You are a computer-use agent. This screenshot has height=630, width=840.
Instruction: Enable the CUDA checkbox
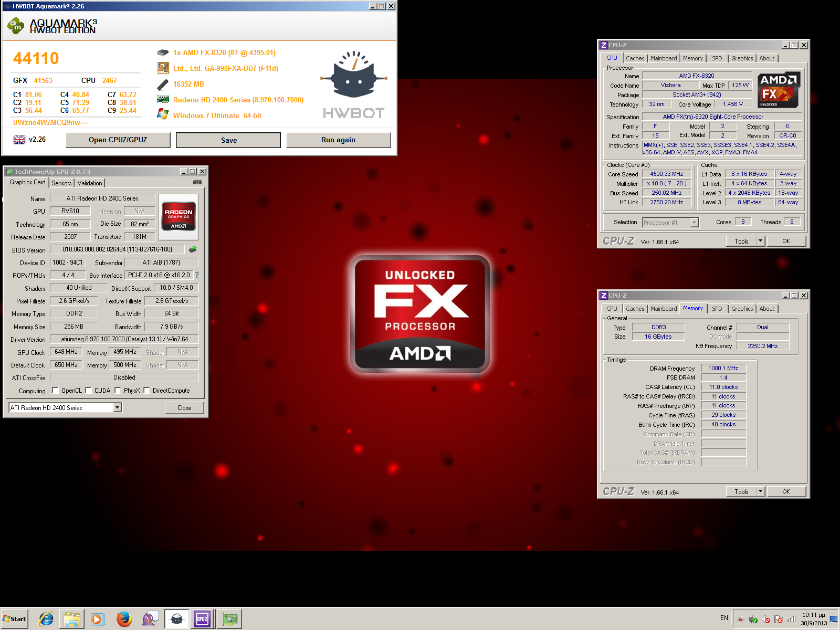pyautogui.click(x=88, y=390)
